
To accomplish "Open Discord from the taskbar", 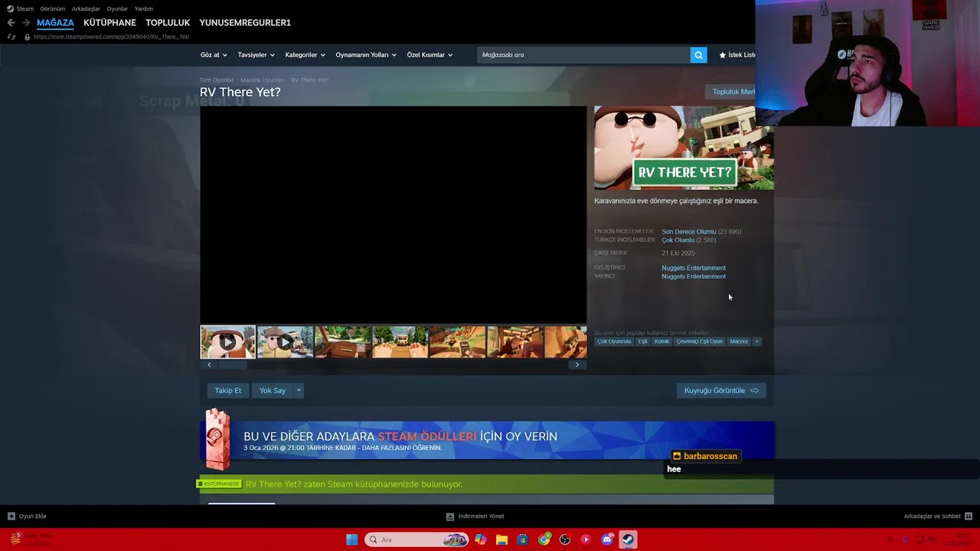I will click(607, 540).
